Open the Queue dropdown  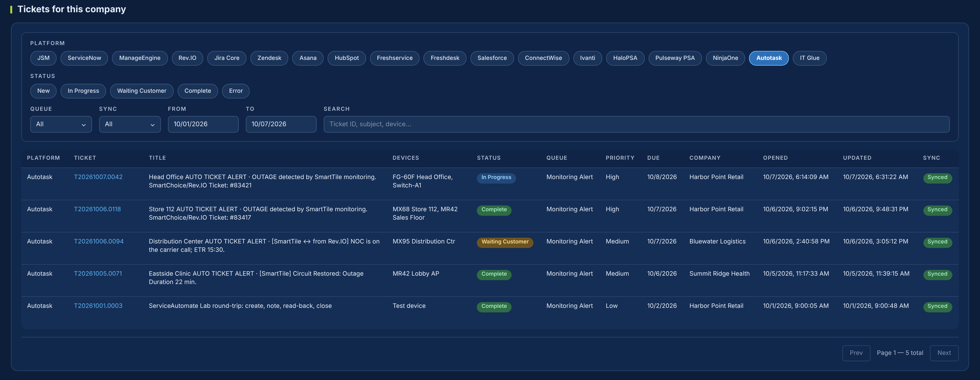[x=61, y=124]
